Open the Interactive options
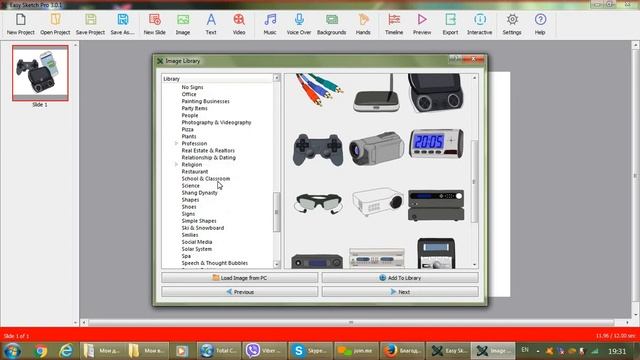 tap(480, 24)
